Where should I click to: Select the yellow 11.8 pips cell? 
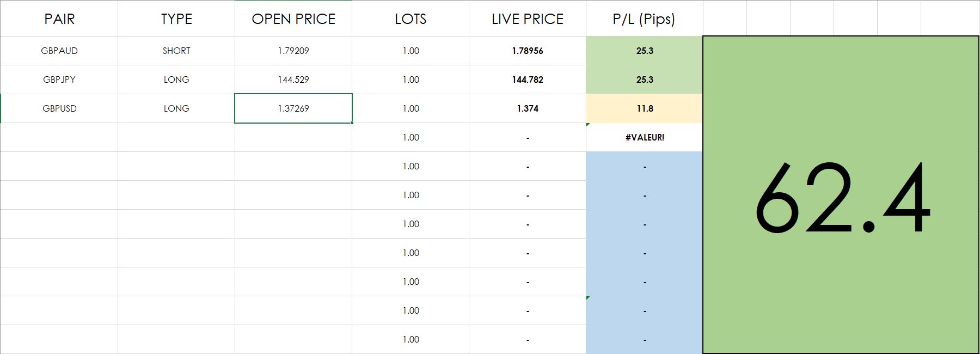(x=645, y=108)
